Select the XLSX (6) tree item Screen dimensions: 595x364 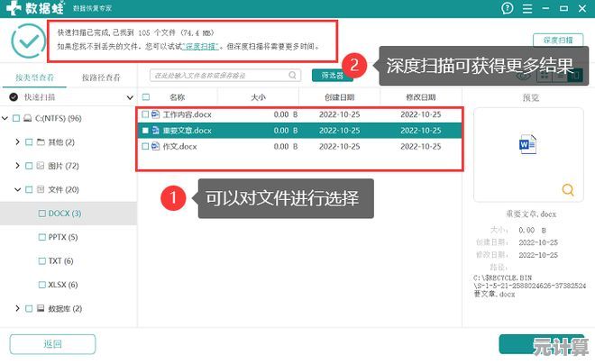tap(62, 285)
